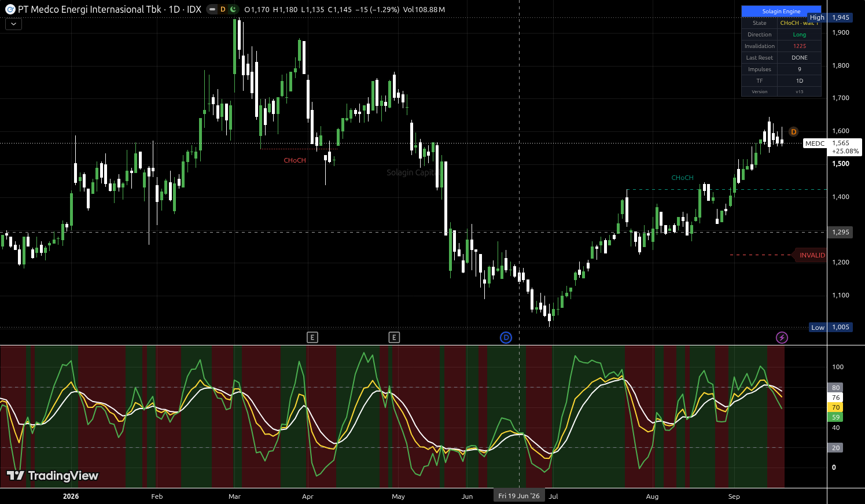Click the purple lightning event marker
This screenshot has height=504, width=865.
coord(782,337)
